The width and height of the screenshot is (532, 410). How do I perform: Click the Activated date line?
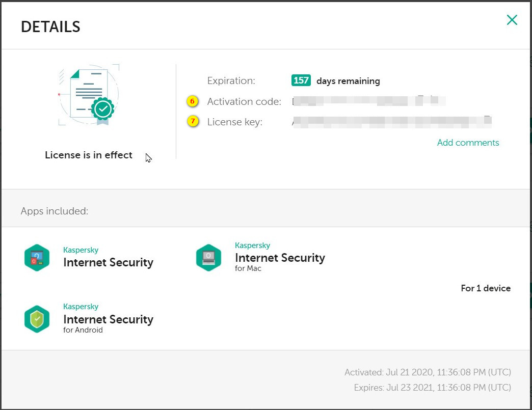428,372
